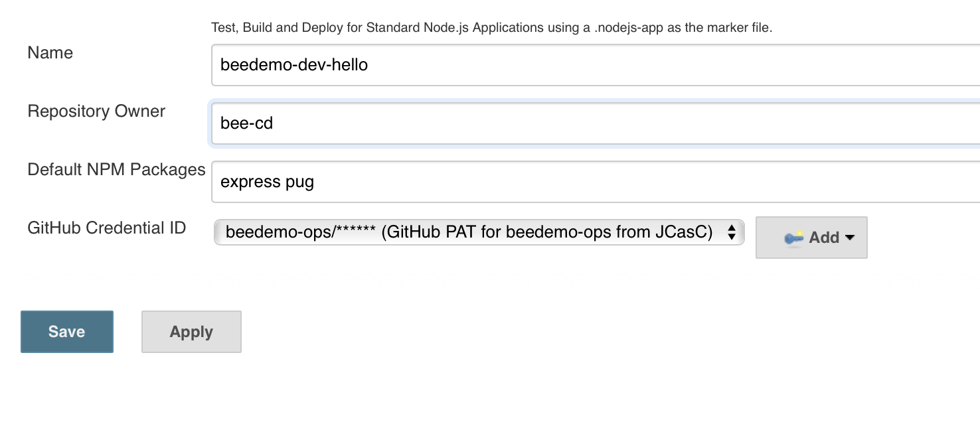The width and height of the screenshot is (980, 426).
Task: Select the 'beedemo-ops/******' credential entry text
Action: [x=301, y=232]
